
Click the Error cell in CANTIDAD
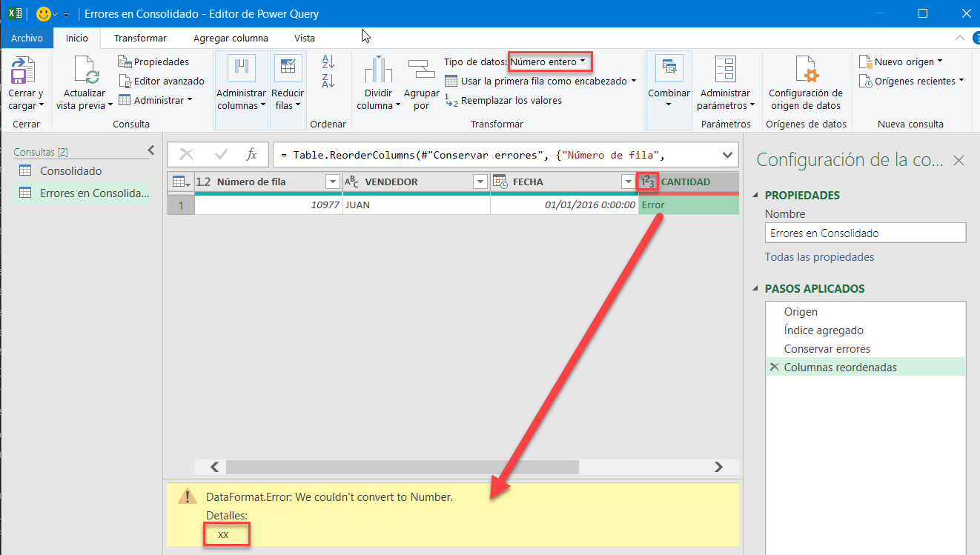(x=689, y=205)
